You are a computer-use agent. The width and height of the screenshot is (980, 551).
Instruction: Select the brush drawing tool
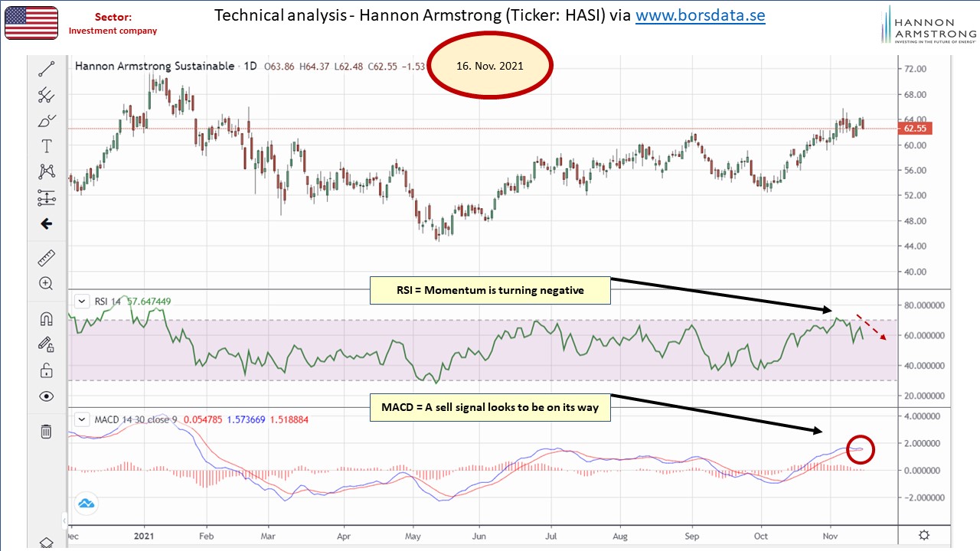[x=46, y=121]
